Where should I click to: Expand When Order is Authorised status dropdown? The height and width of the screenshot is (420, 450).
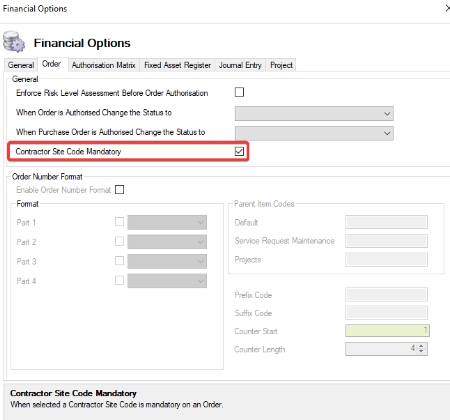coord(314,114)
